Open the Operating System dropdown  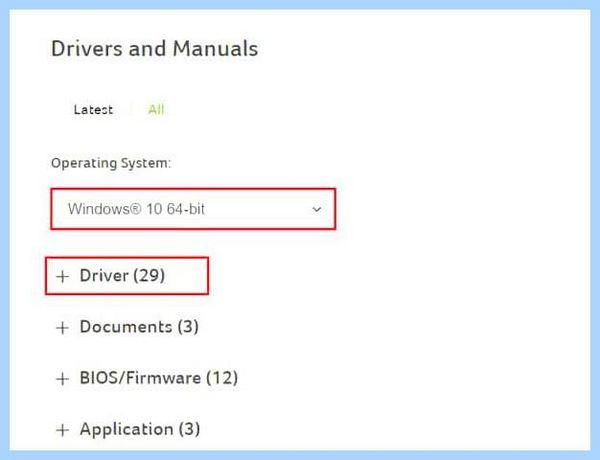tap(193, 209)
